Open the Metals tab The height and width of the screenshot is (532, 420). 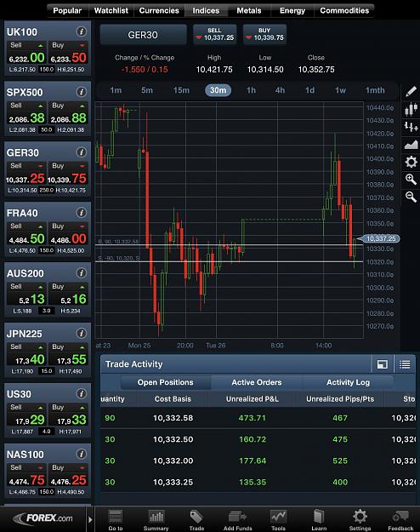(249, 10)
